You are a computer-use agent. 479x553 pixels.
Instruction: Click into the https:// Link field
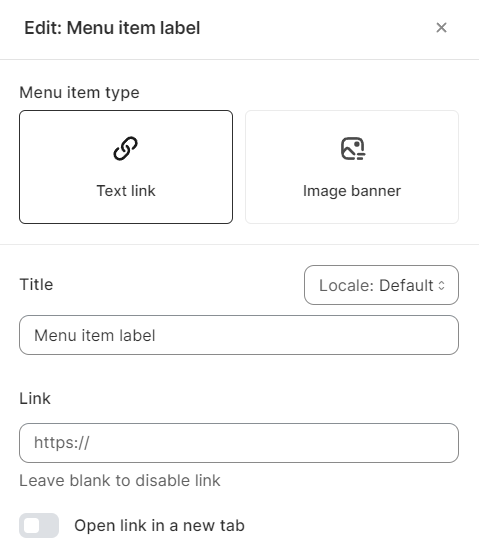coord(239,443)
